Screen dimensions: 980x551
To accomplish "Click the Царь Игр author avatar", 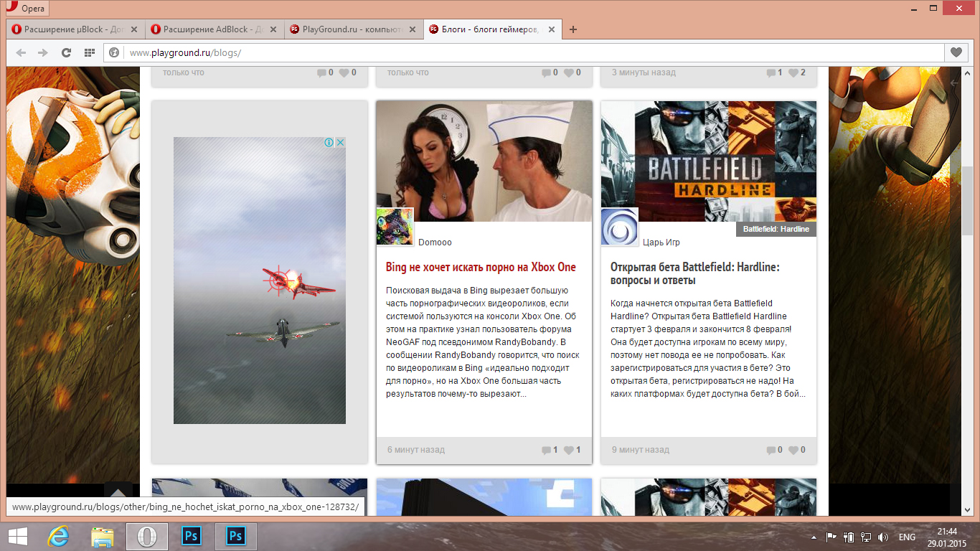I will [x=619, y=227].
